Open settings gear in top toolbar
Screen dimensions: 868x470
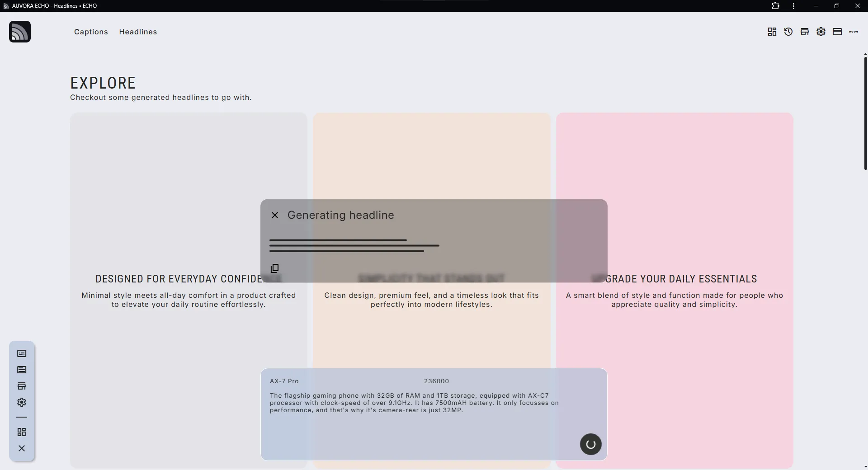click(x=821, y=32)
